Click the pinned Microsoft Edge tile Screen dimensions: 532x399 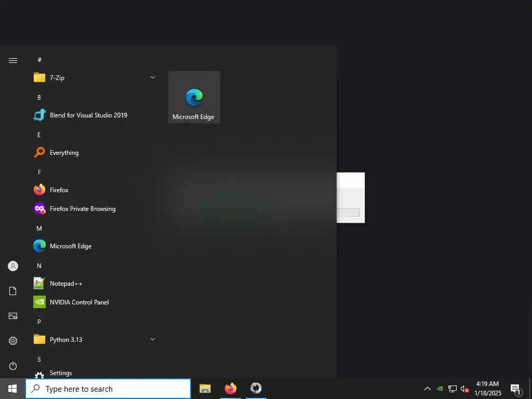(194, 97)
